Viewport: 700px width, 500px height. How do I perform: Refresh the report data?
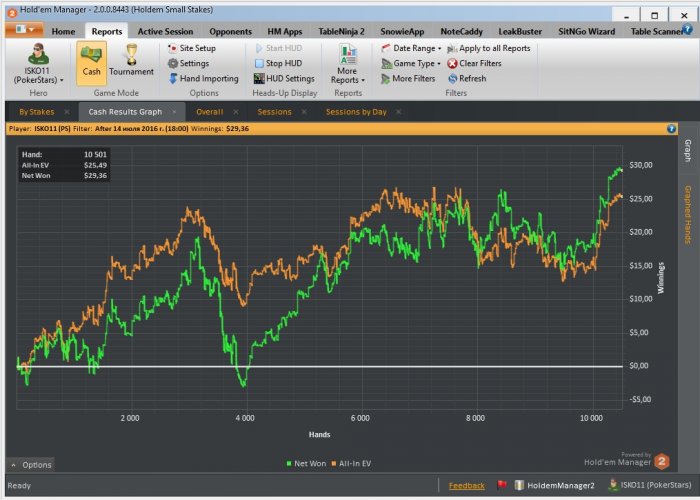pyautogui.click(x=472, y=78)
